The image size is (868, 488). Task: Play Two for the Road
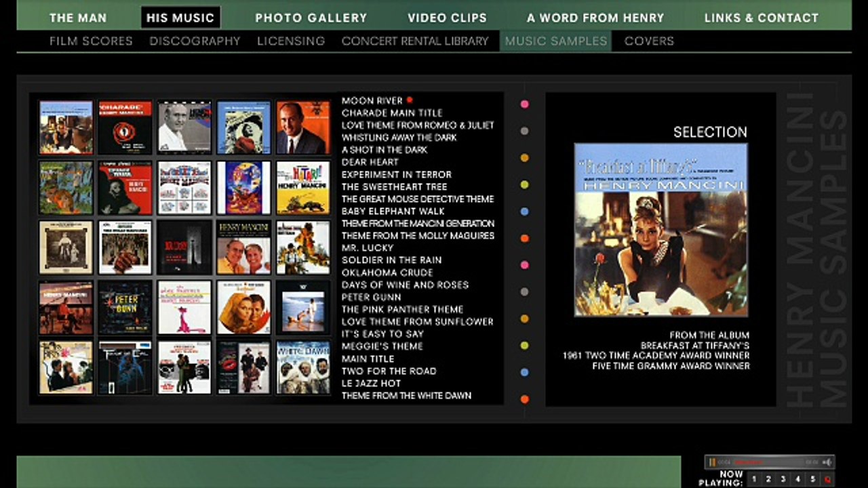point(389,371)
